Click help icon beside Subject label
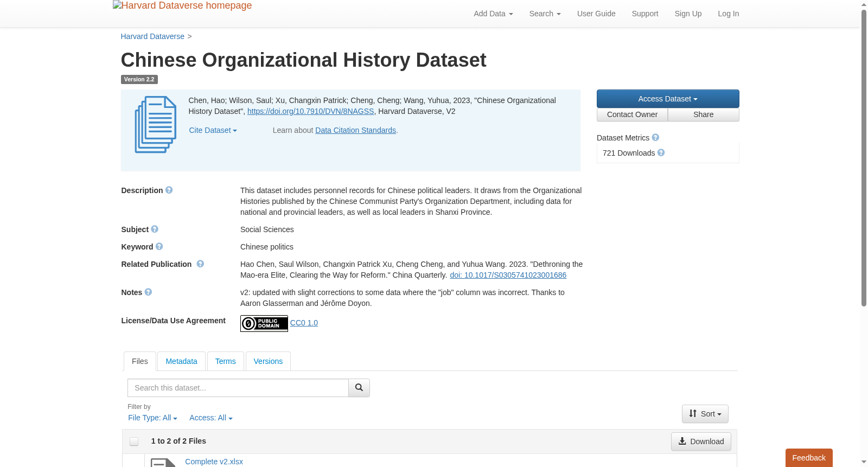The width and height of the screenshot is (868, 467). pyautogui.click(x=155, y=229)
